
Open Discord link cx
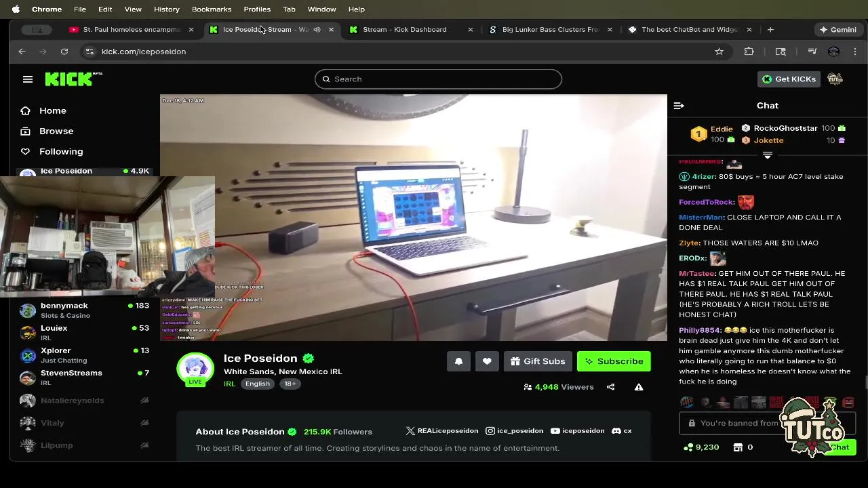pyautogui.click(x=622, y=431)
